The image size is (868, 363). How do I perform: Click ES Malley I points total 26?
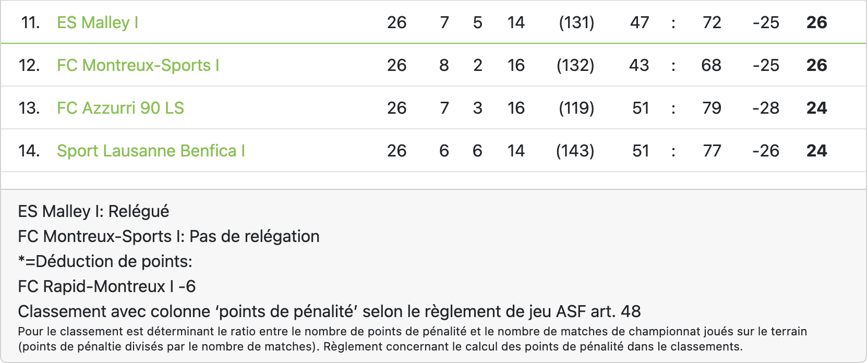[x=817, y=22]
